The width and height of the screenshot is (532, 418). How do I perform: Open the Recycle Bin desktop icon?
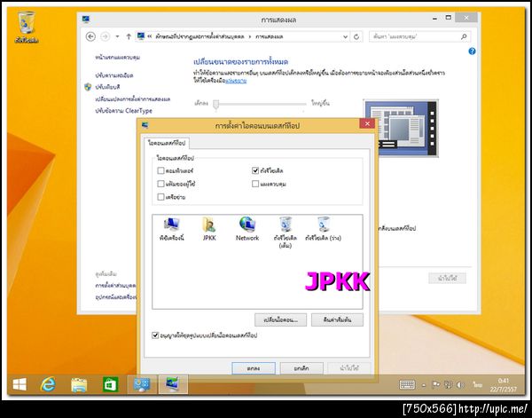(26, 28)
